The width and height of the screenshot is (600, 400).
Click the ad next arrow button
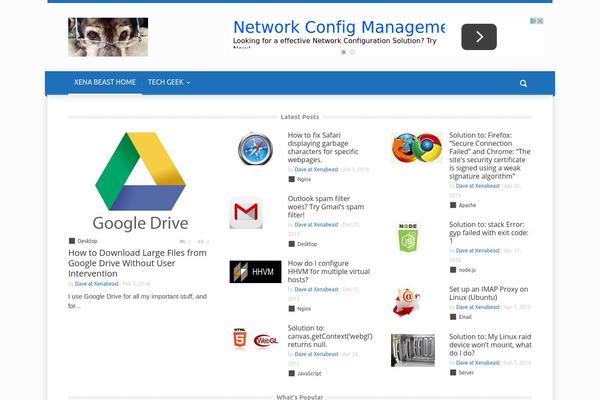479,37
